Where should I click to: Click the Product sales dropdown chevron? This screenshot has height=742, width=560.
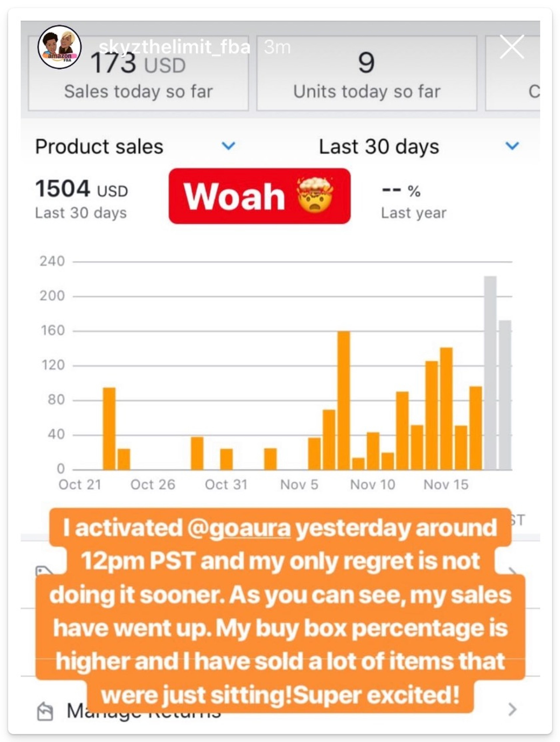click(229, 146)
